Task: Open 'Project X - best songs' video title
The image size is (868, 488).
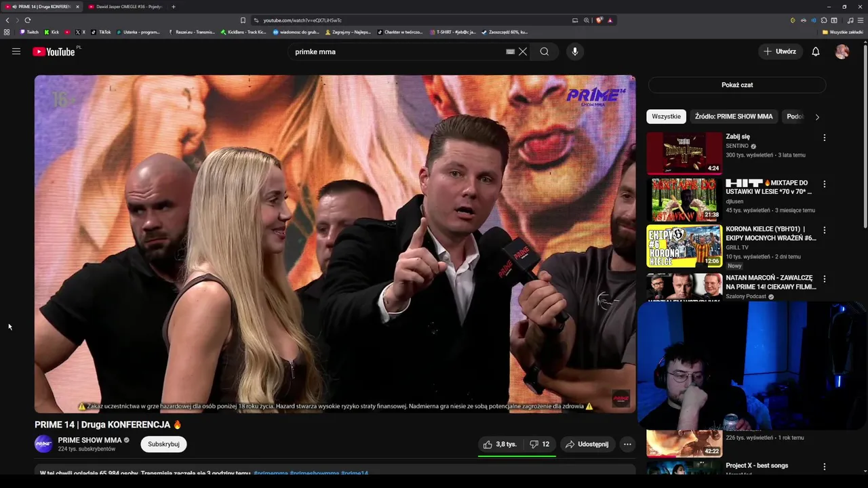Action: click(x=757, y=466)
